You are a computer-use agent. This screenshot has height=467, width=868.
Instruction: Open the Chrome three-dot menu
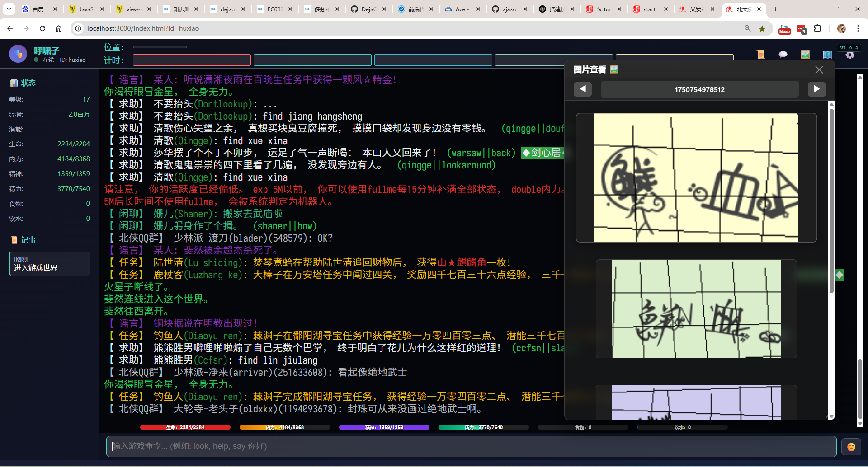point(859,28)
